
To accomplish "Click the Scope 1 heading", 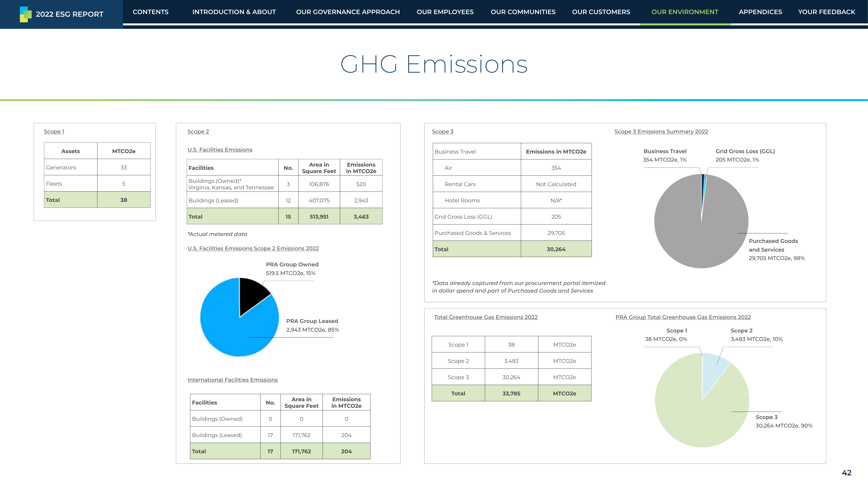I will pos(54,131).
